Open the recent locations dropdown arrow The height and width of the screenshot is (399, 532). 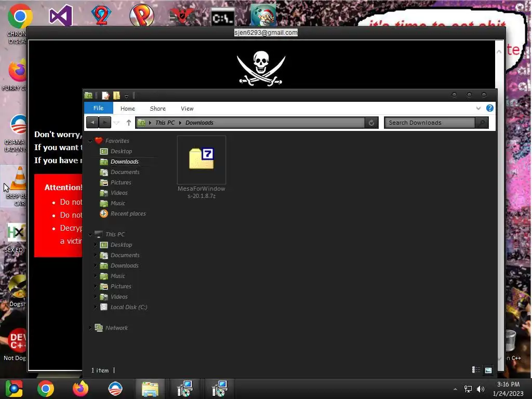pyautogui.click(x=116, y=123)
